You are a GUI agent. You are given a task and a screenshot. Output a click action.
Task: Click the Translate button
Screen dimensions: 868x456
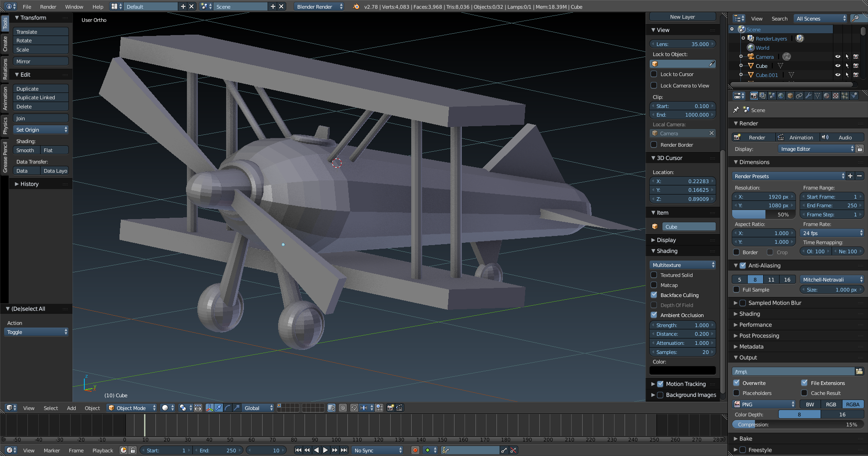tap(41, 32)
